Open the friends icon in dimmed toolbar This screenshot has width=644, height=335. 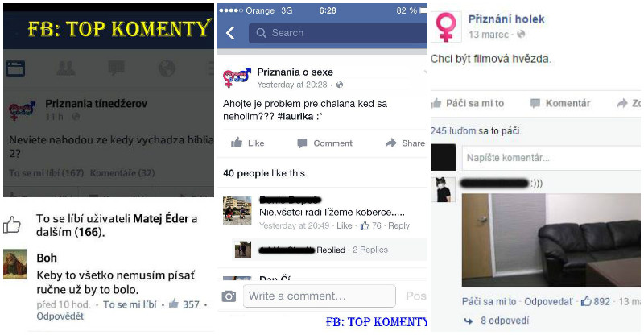[66, 68]
